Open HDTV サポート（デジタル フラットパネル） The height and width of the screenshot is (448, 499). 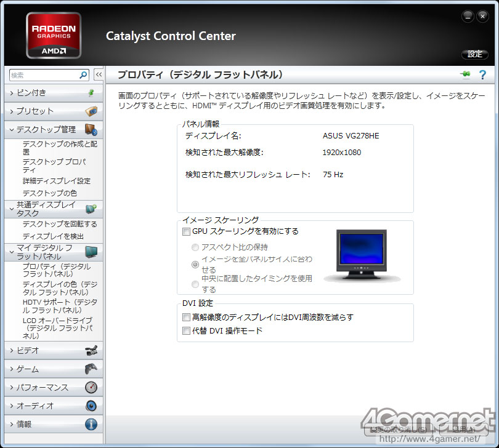click(60, 306)
